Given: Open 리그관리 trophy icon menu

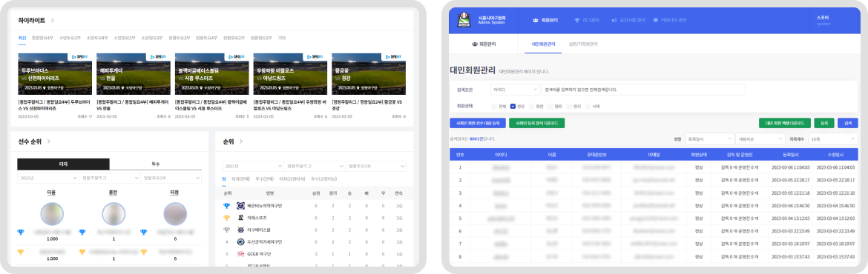Looking at the screenshot, I should [x=577, y=20].
